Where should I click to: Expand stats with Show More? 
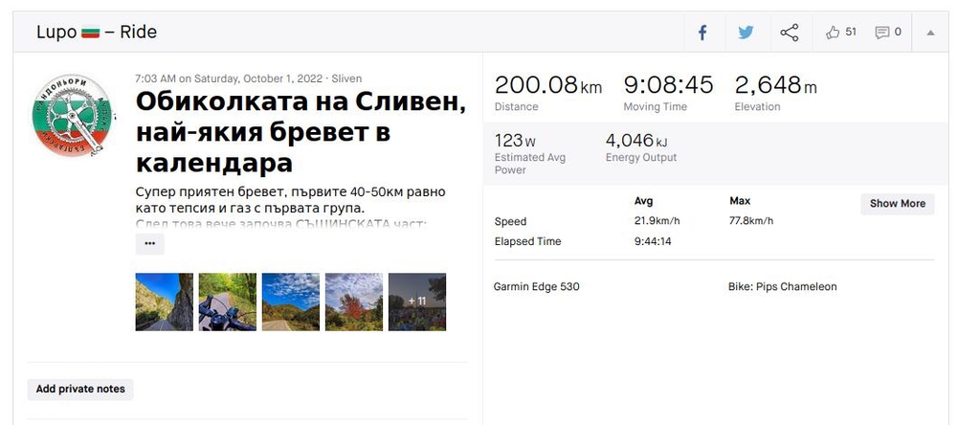[x=897, y=204]
